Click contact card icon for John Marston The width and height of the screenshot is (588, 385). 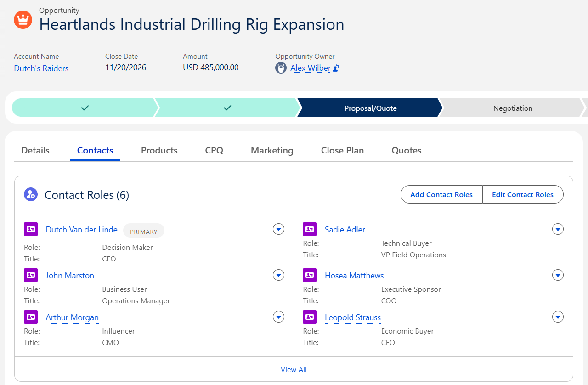pos(31,275)
